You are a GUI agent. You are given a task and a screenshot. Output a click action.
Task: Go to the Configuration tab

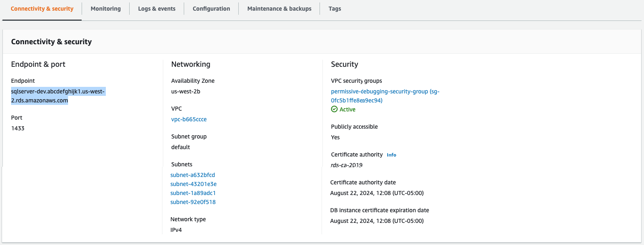click(x=211, y=9)
